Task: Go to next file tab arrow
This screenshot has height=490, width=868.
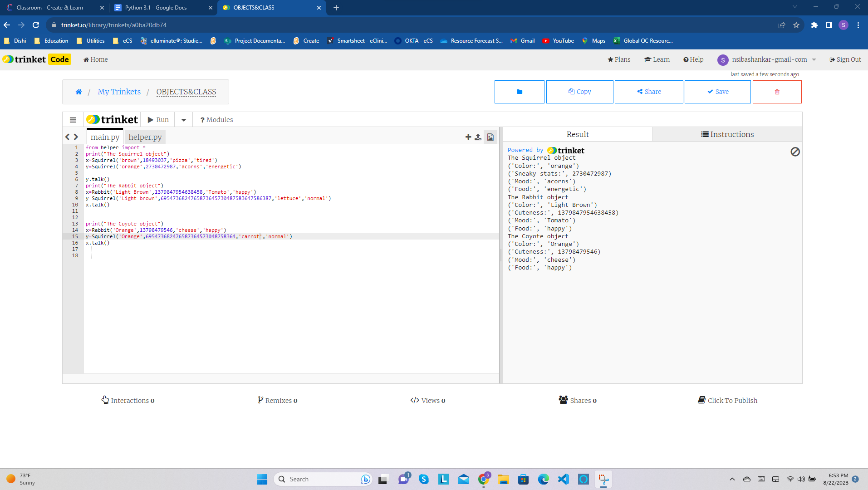Action: pos(76,137)
